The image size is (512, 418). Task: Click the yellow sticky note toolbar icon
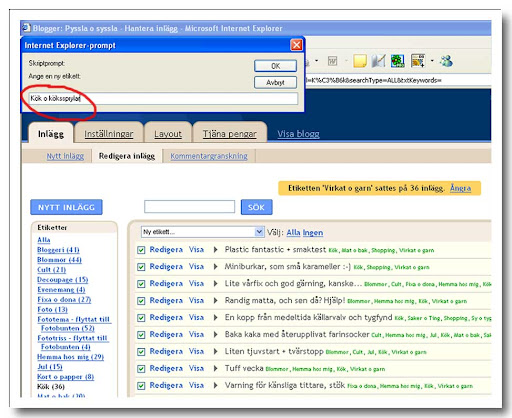pyautogui.click(x=360, y=61)
